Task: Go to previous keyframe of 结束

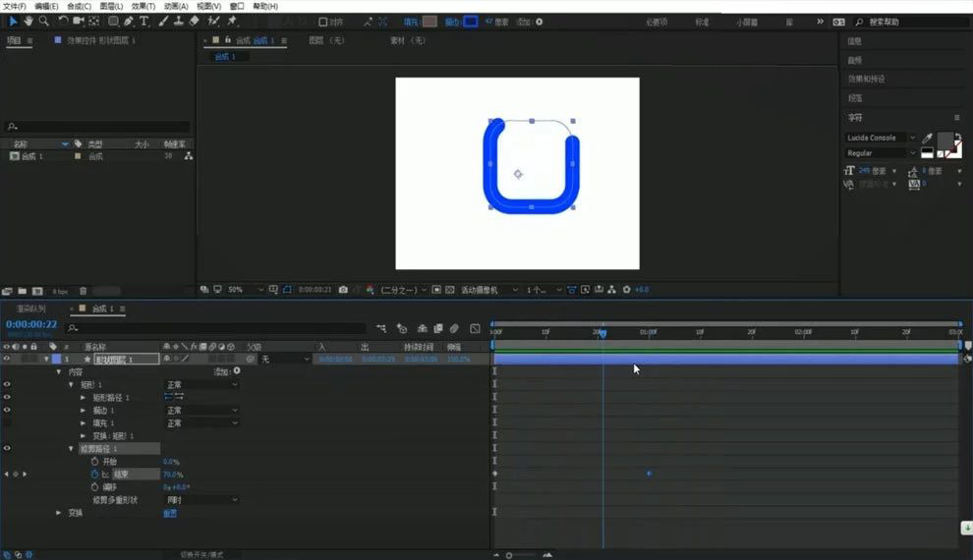Action: [7, 474]
